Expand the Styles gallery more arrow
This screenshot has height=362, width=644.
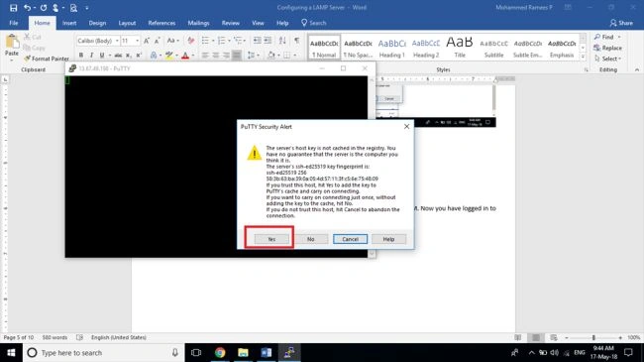coord(583,57)
